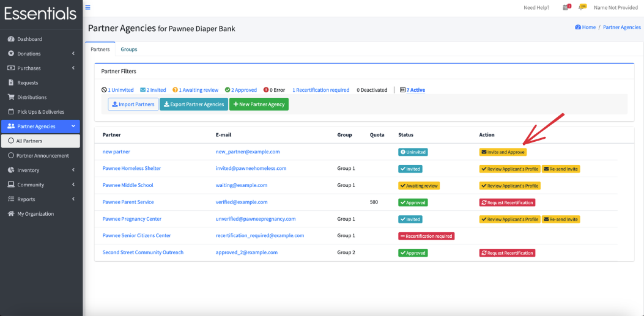Click the Distributions cart icon in sidebar
The width and height of the screenshot is (644, 316).
(11, 97)
